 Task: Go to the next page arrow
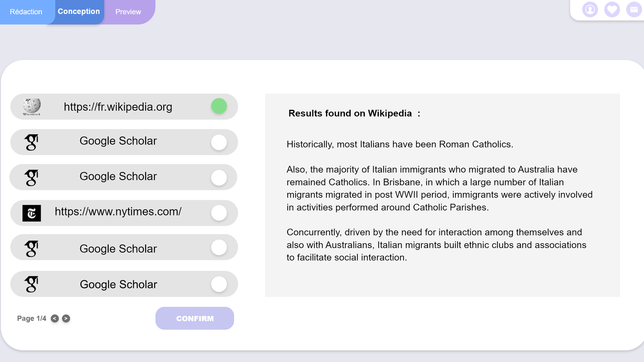(x=66, y=319)
